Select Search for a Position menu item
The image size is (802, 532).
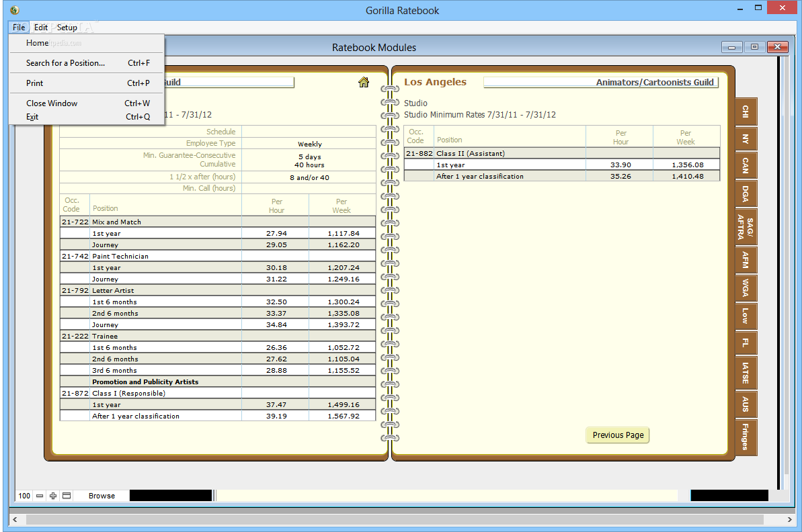coord(87,63)
